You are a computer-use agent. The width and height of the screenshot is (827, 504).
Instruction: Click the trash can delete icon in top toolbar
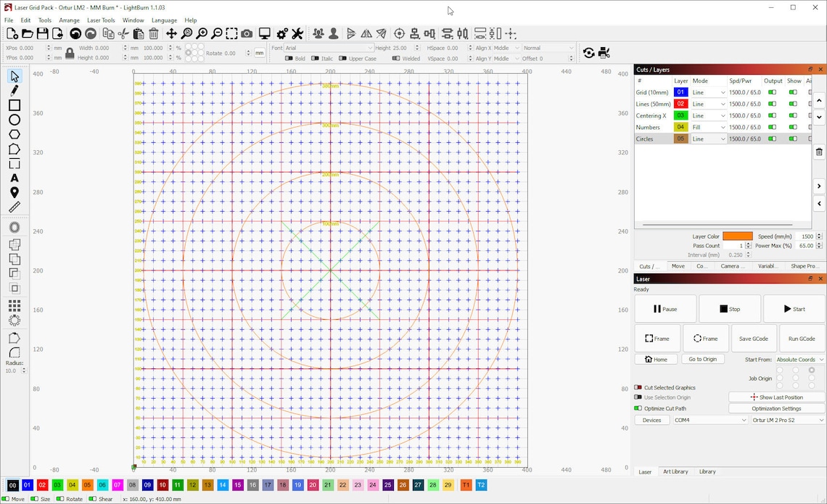pyautogui.click(x=154, y=34)
